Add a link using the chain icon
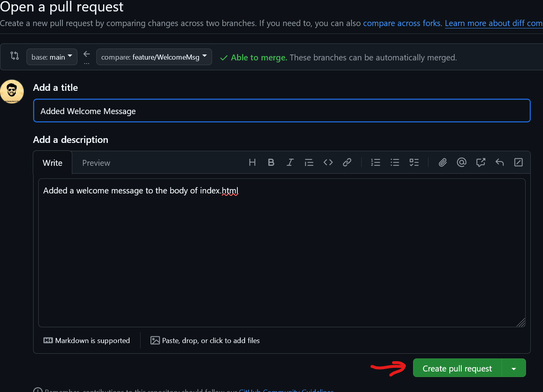The height and width of the screenshot is (392, 543). (x=347, y=162)
